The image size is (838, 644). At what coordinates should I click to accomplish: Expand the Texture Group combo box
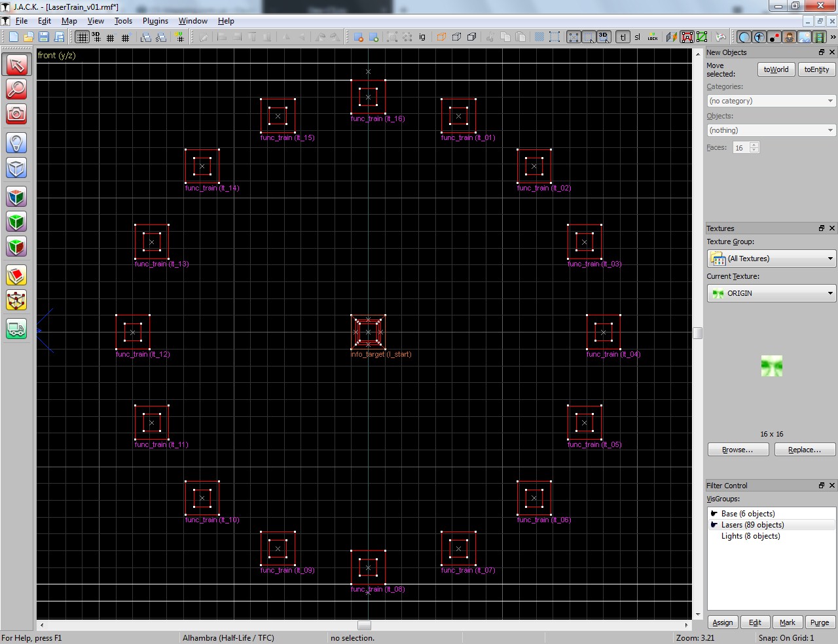click(x=771, y=259)
